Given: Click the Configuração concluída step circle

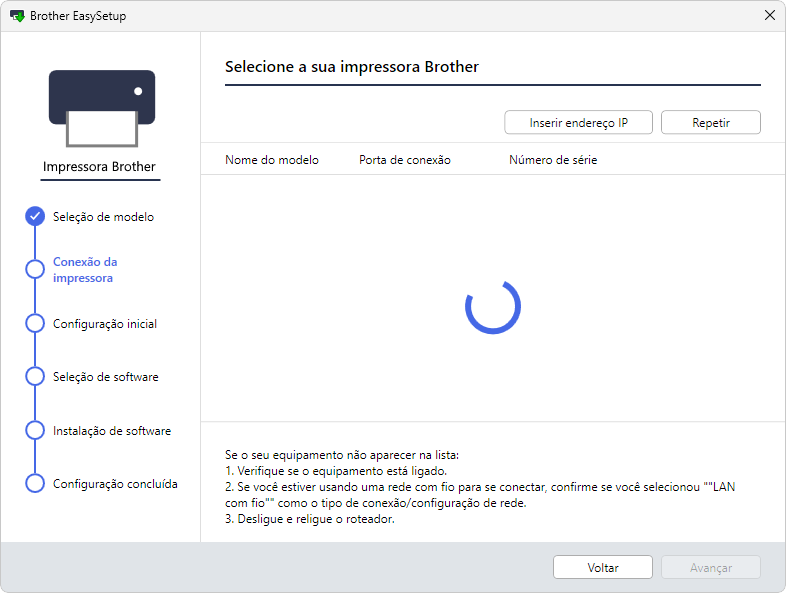Looking at the screenshot, I should click(35, 483).
